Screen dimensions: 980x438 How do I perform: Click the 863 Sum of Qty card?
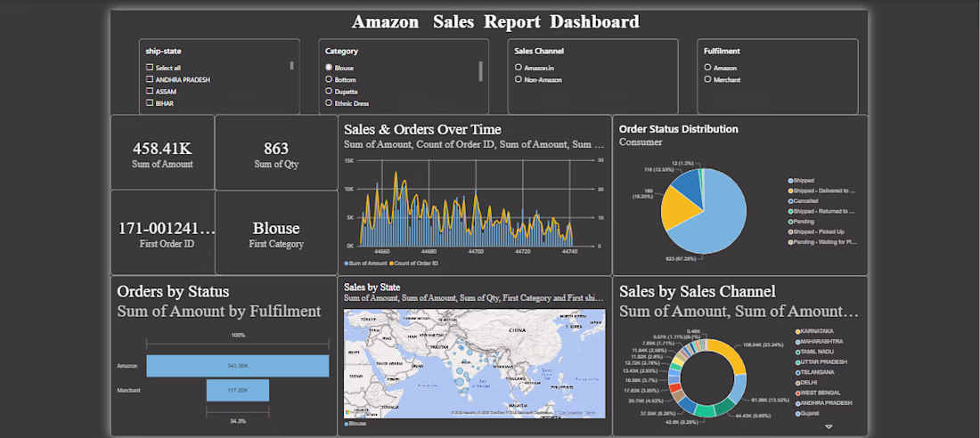pyautogui.click(x=276, y=153)
